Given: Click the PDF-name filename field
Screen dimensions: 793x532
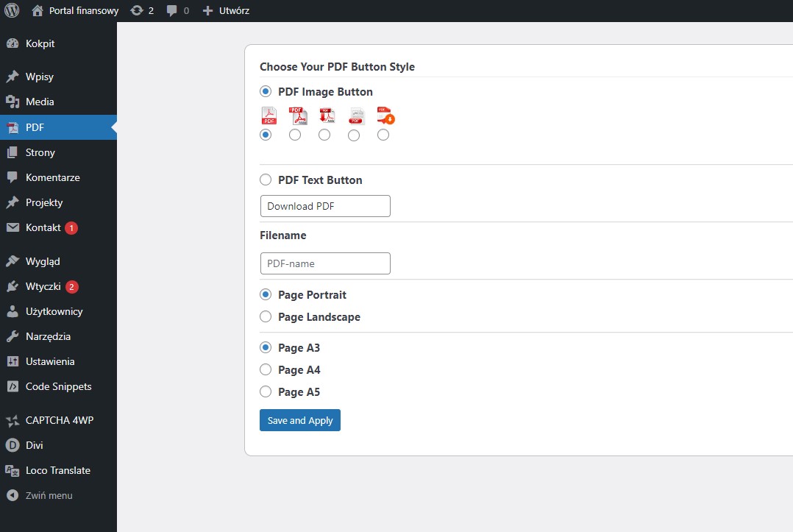Looking at the screenshot, I should tap(325, 263).
